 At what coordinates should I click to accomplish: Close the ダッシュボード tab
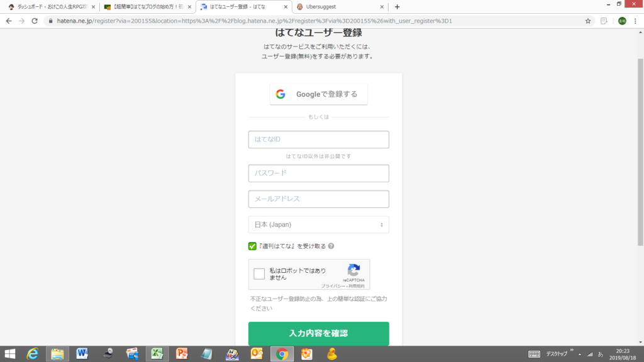pos(93,7)
